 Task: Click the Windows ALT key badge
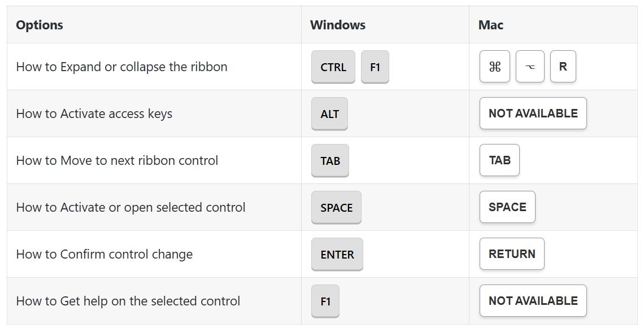tap(330, 113)
